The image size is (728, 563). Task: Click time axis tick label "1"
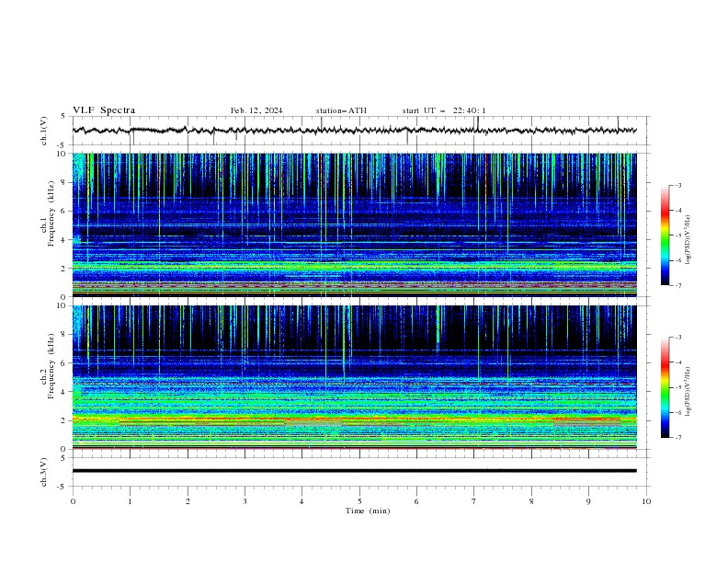click(x=130, y=501)
